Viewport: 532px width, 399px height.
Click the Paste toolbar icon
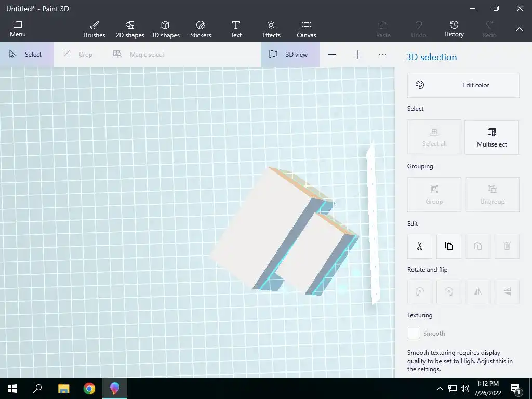point(383,29)
